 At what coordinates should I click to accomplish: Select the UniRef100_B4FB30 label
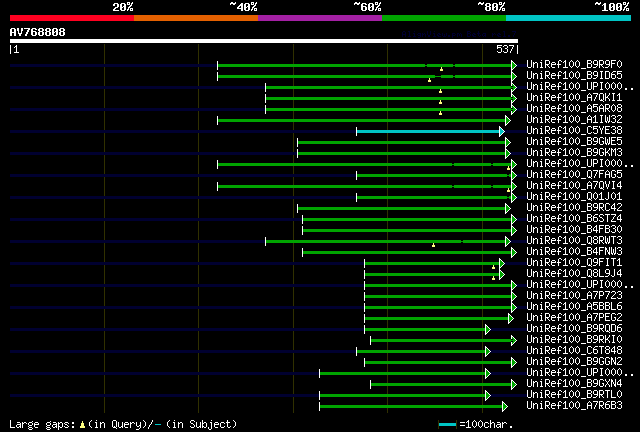pyautogui.click(x=574, y=230)
